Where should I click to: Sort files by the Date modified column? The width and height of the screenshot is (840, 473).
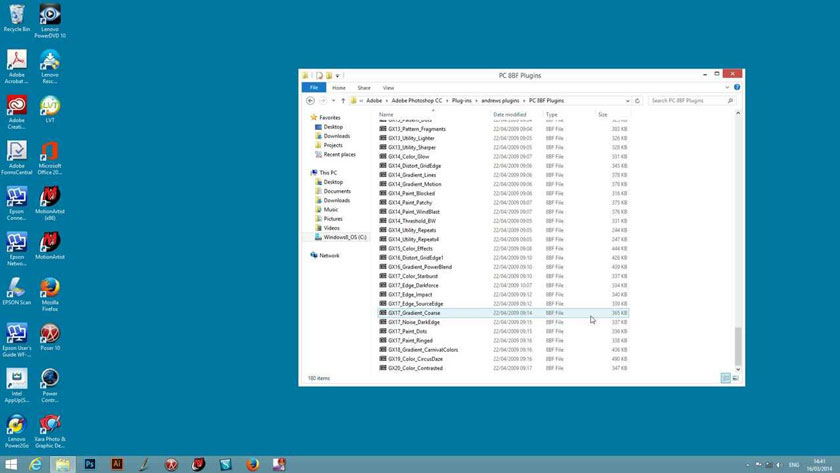[510, 114]
